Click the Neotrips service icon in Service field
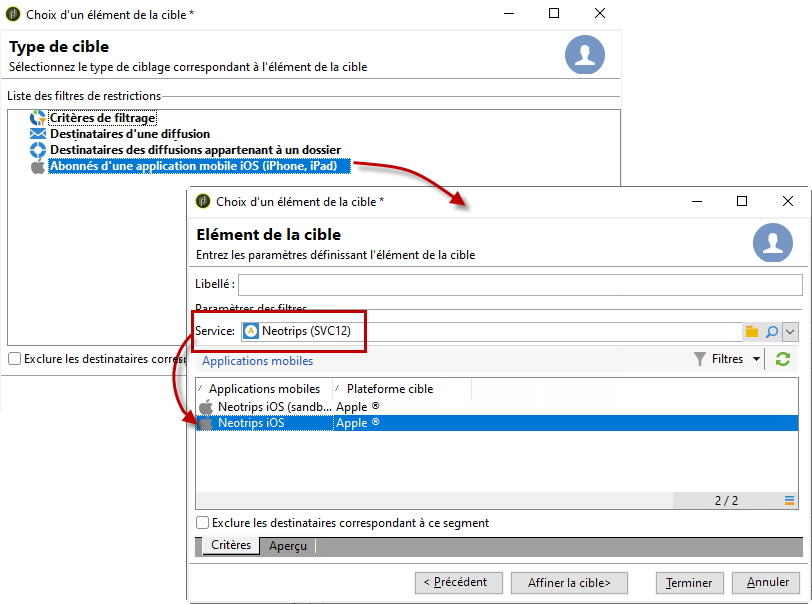The height and width of the screenshot is (604, 812). click(x=251, y=332)
